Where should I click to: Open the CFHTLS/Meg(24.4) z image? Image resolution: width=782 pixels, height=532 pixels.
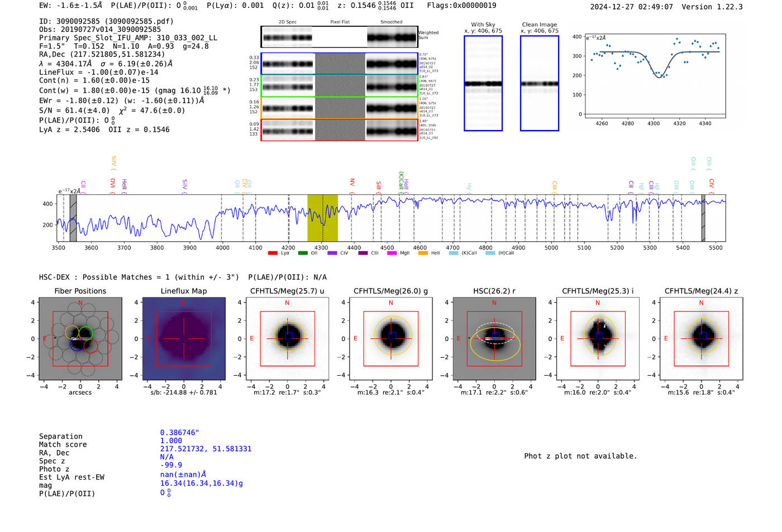coord(701,338)
